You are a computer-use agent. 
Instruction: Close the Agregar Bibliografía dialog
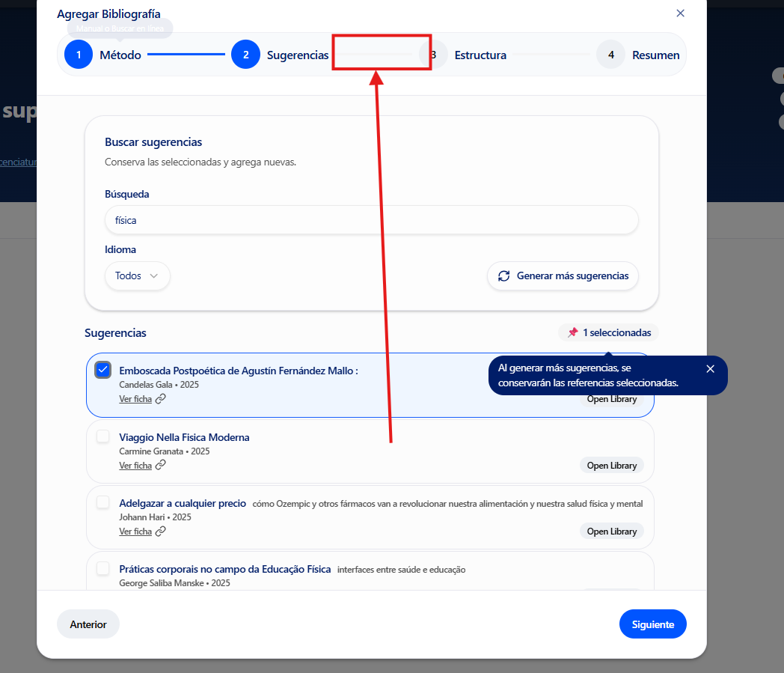coord(680,13)
